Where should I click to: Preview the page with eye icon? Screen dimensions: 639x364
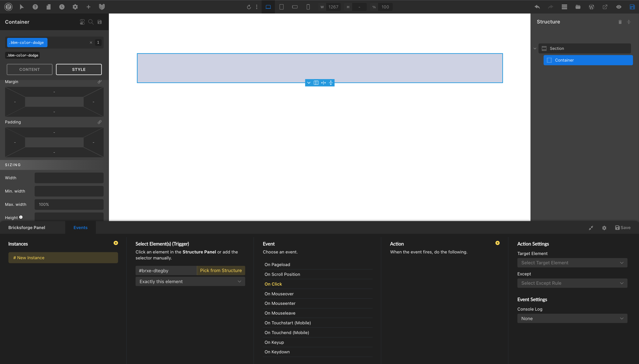point(619,7)
